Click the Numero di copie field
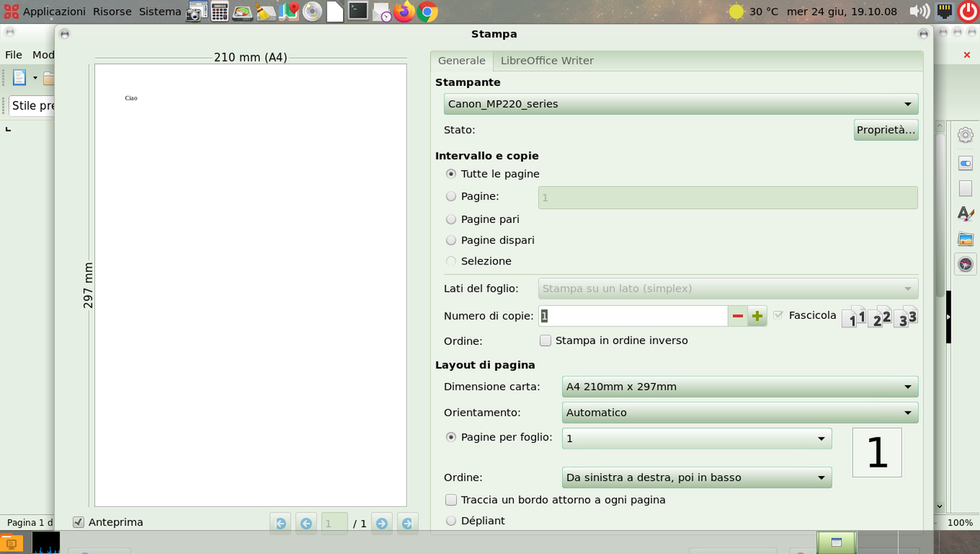The width and height of the screenshot is (980, 554). pyautogui.click(x=633, y=316)
